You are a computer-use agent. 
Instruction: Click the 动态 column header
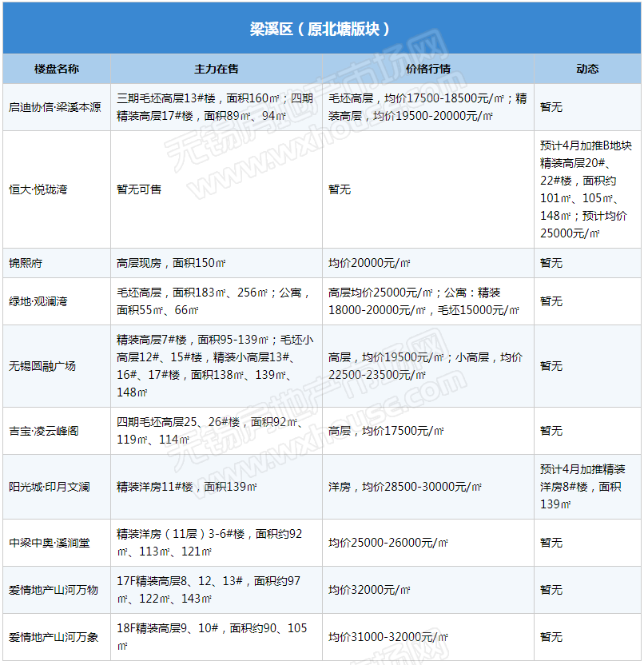pos(587,69)
